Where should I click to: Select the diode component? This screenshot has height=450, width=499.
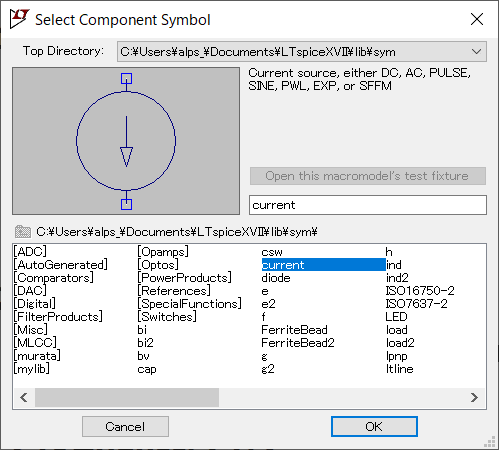[x=276, y=278]
